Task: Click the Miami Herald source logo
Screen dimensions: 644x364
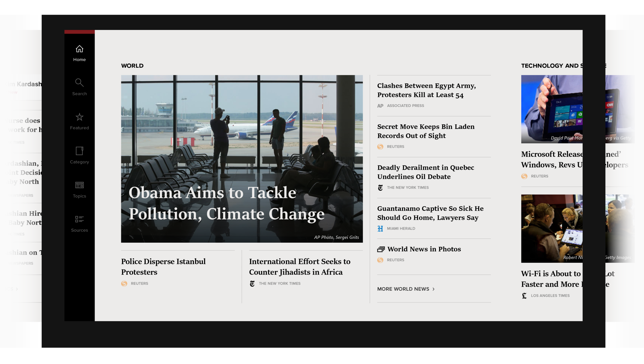Action: (380, 229)
